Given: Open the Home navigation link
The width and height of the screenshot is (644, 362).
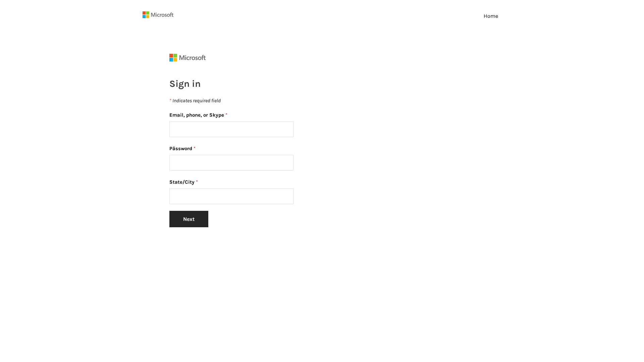Looking at the screenshot, I should pyautogui.click(x=491, y=16).
